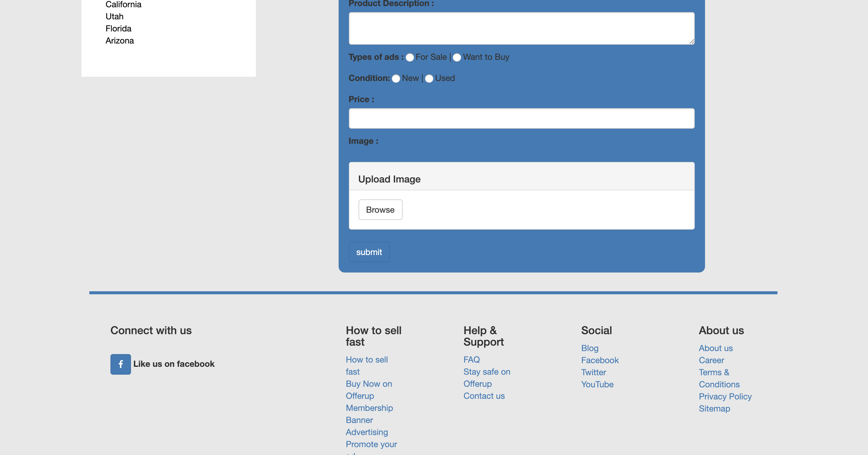The image size is (868, 455).
Task: Open the FAQ link
Action: pyautogui.click(x=471, y=360)
